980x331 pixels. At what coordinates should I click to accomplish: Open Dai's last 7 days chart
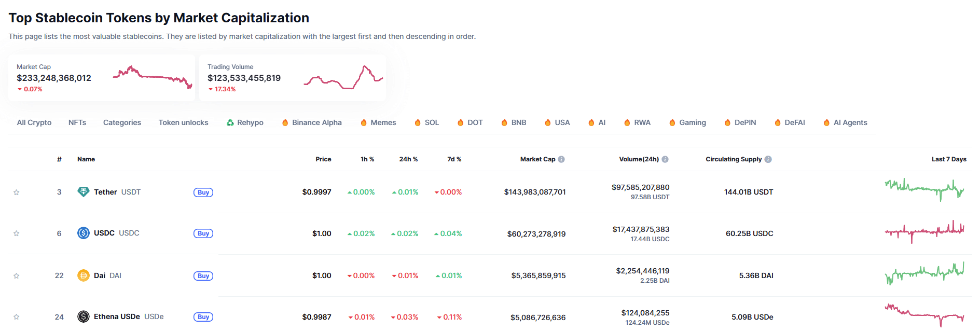click(924, 273)
